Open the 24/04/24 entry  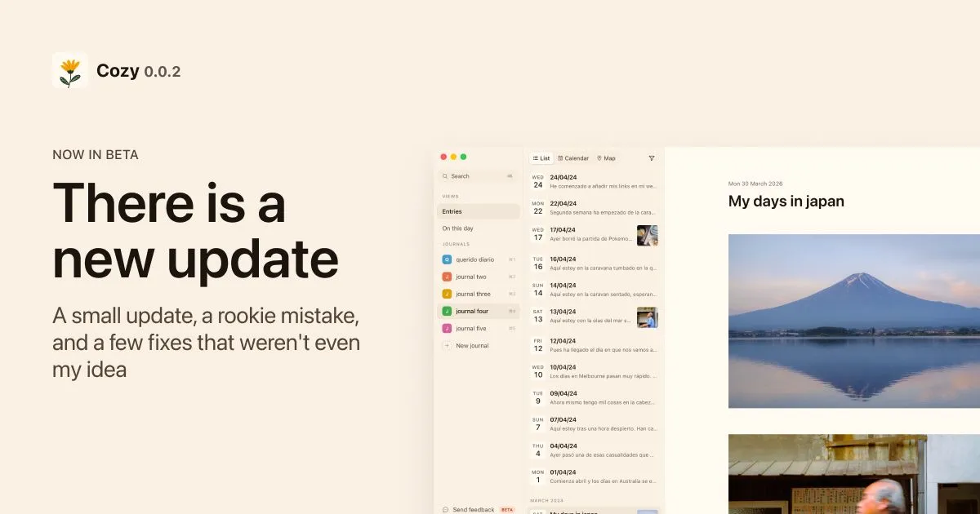[594, 181]
